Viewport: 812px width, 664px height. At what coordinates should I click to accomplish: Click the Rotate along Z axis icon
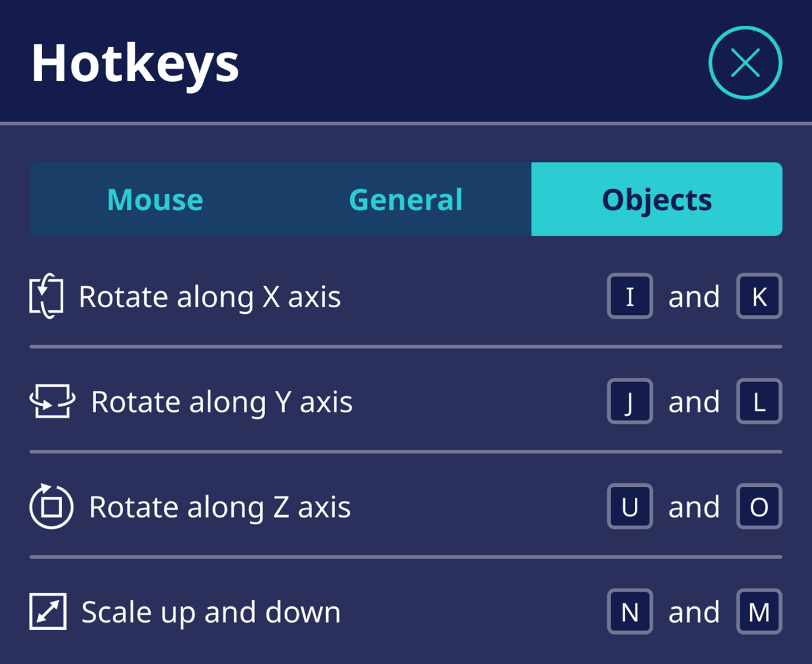pyautogui.click(x=50, y=506)
